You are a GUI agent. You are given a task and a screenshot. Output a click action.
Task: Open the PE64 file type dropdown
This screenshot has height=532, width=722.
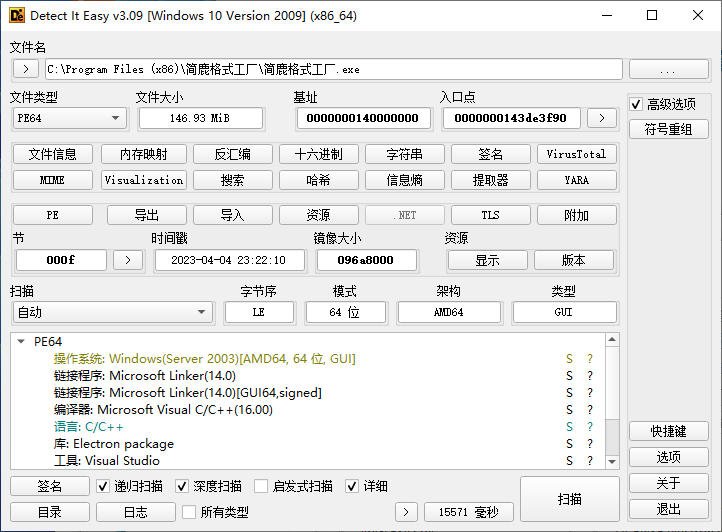[x=69, y=118]
